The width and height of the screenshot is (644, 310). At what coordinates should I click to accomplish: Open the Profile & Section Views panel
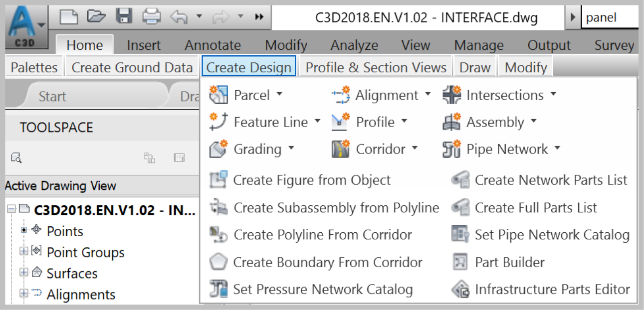pos(376,67)
